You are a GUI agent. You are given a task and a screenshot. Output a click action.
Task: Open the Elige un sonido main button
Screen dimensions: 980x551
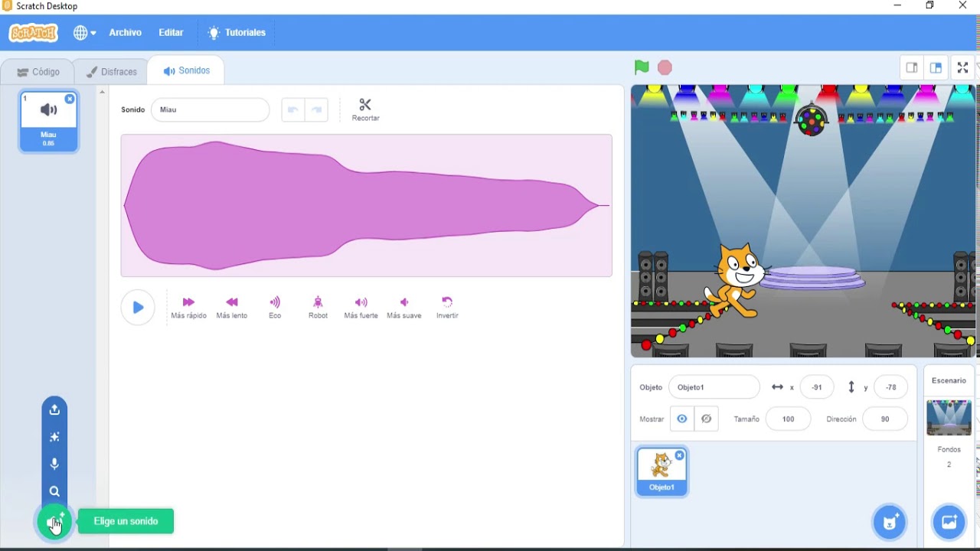pos(54,522)
